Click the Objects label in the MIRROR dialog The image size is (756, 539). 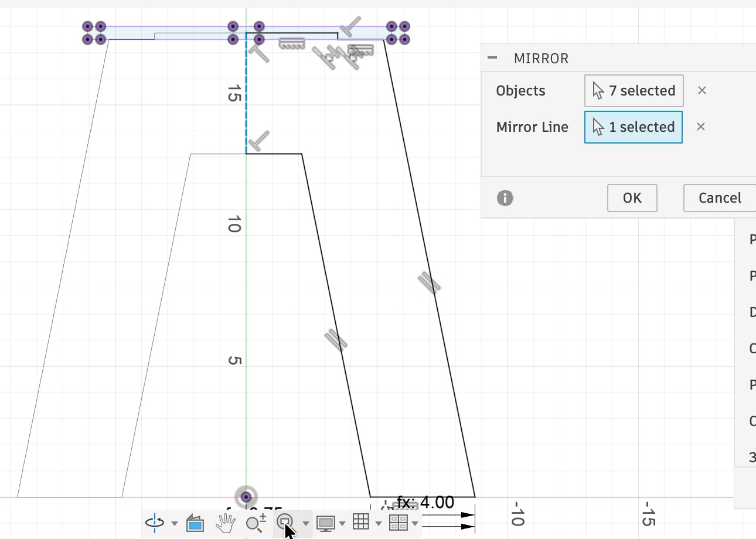(520, 91)
